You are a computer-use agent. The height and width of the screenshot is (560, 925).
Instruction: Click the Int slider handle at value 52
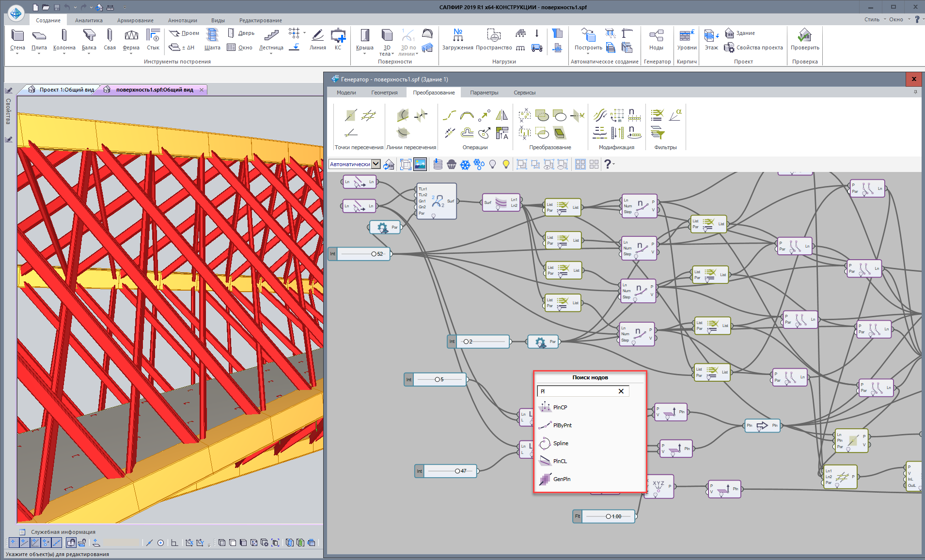pos(374,254)
